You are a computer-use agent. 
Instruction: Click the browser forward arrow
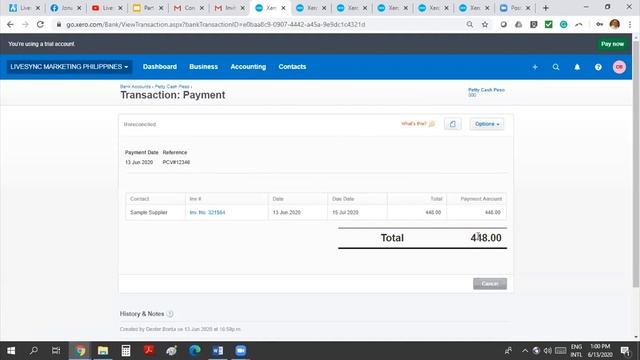tap(25, 24)
